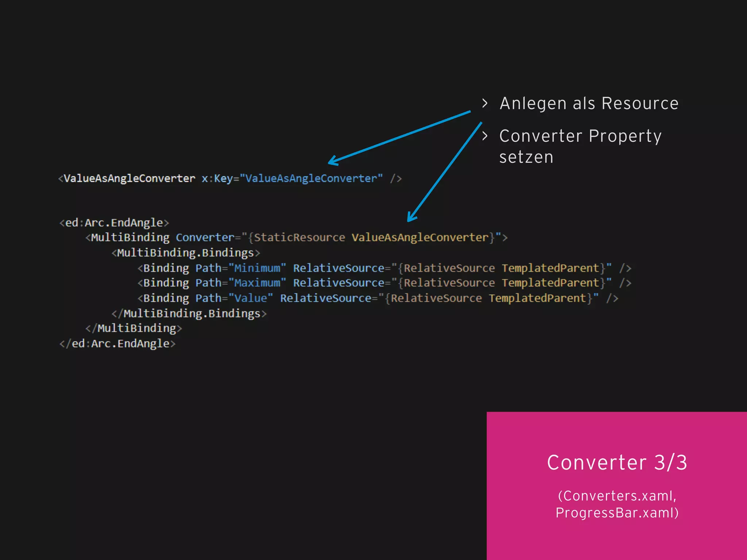Select the Binding Path="Maximum" line
The height and width of the screenshot is (560, 747).
pyautogui.click(x=384, y=283)
